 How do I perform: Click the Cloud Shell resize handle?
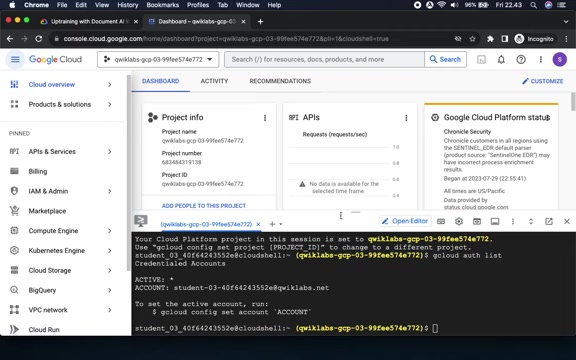coord(355,212)
